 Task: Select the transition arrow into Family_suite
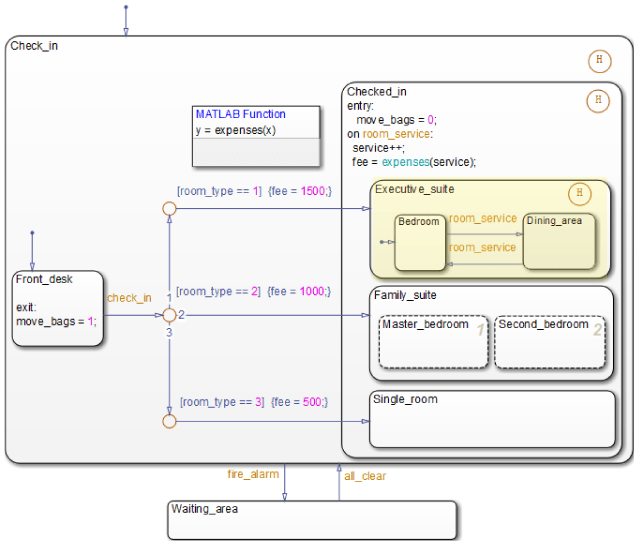click(x=273, y=315)
